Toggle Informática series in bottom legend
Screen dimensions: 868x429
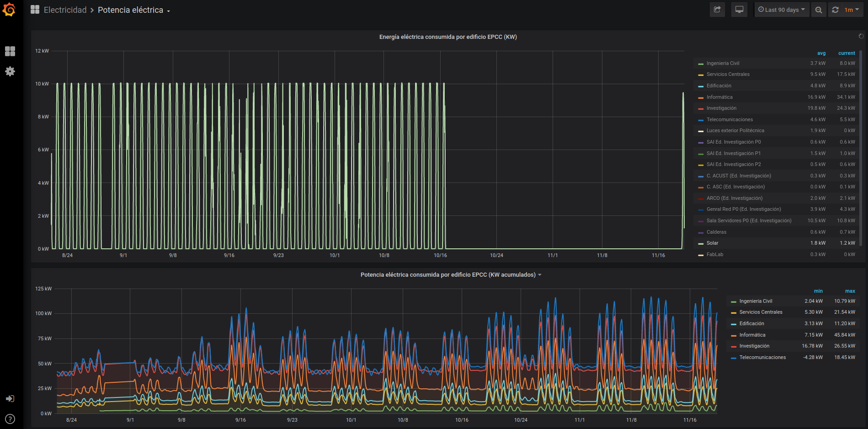752,335
